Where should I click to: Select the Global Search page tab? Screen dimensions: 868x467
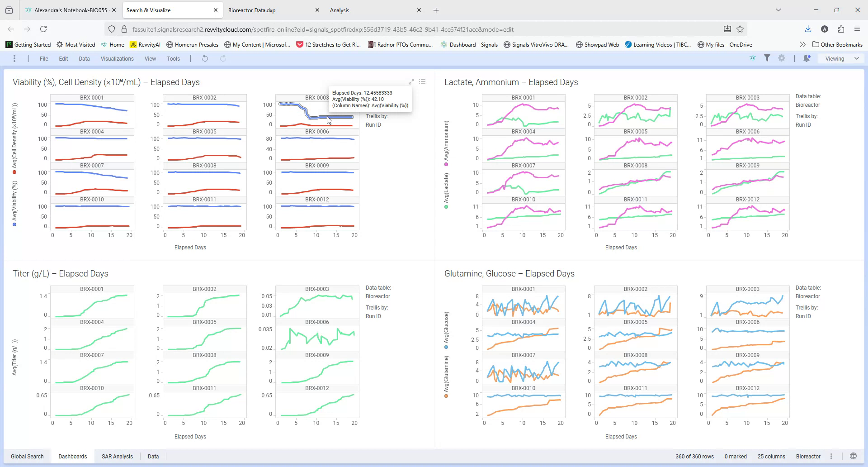(x=27, y=456)
